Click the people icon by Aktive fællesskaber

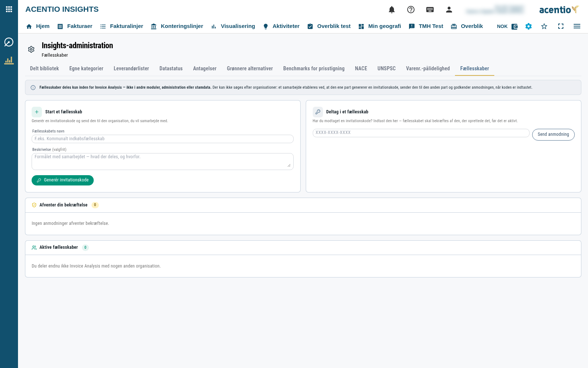click(34, 248)
